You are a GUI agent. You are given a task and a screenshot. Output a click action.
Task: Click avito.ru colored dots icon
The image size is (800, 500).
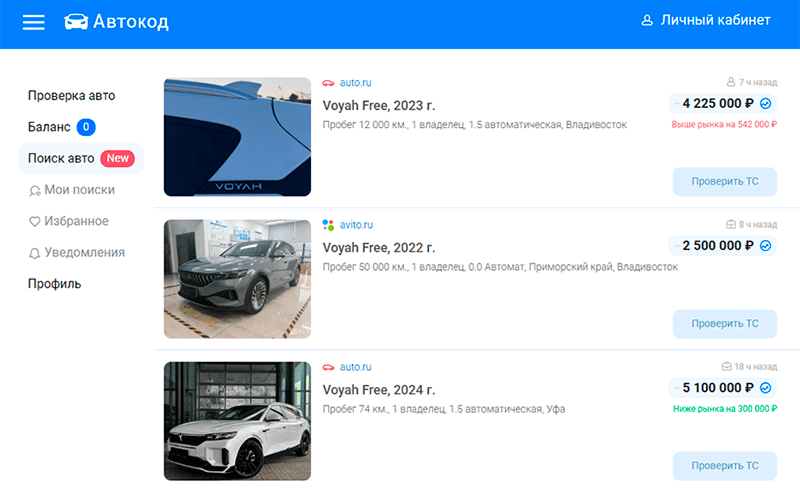coord(328,225)
